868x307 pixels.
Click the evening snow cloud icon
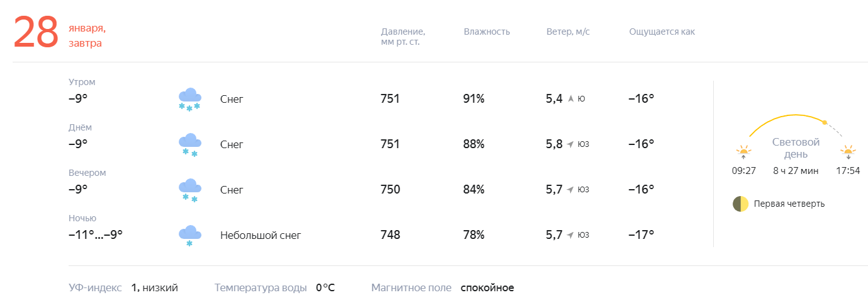(189, 190)
